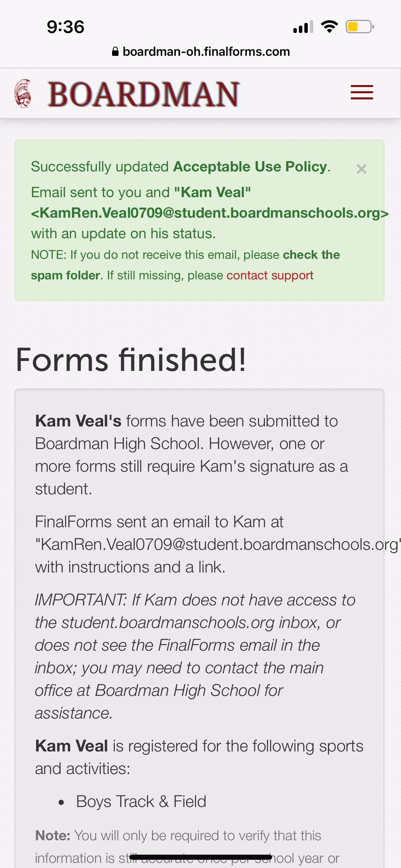This screenshot has height=868, width=401.
Task: Tap the padlock icon in address bar
Action: pos(116,52)
